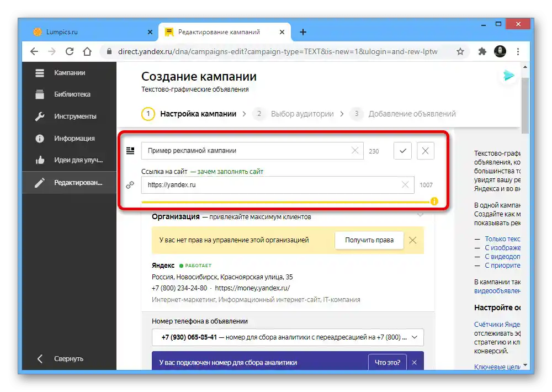Image resolution: width=552 pixels, height=392 pixels.
Task: Click the Организация section heading
Action: click(x=176, y=216)
